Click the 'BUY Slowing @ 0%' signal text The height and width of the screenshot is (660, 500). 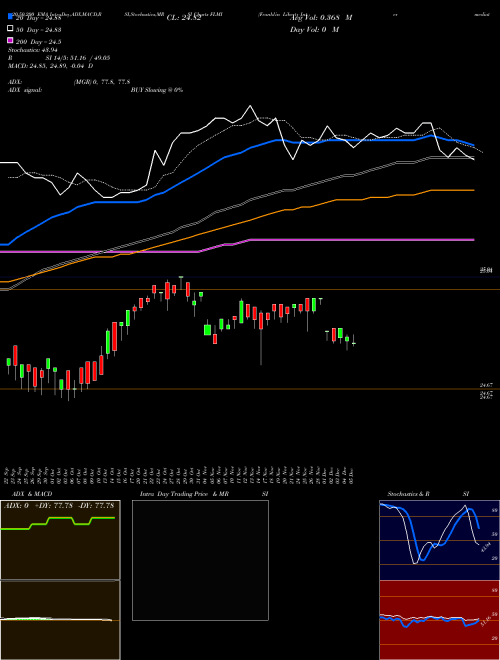(x=157, y=90)
